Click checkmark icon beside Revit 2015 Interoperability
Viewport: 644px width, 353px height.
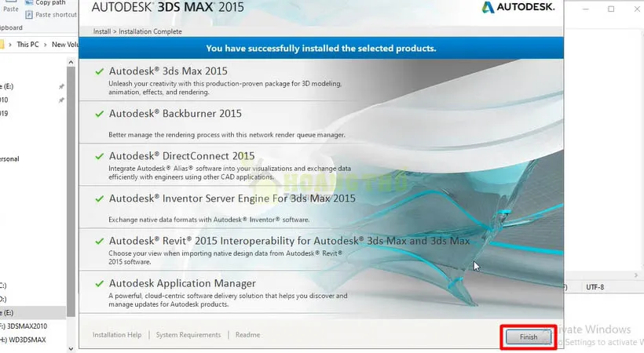[100, 242]
